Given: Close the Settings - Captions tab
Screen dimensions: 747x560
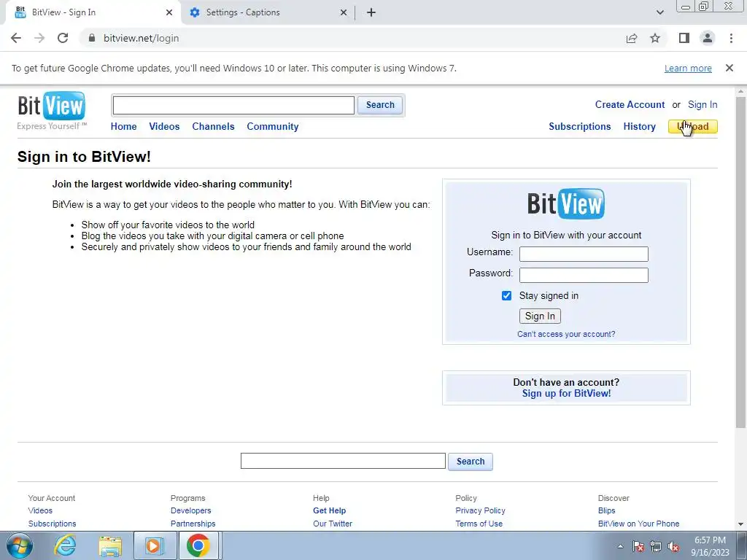Looking at the screenshot, I should 344,12.
